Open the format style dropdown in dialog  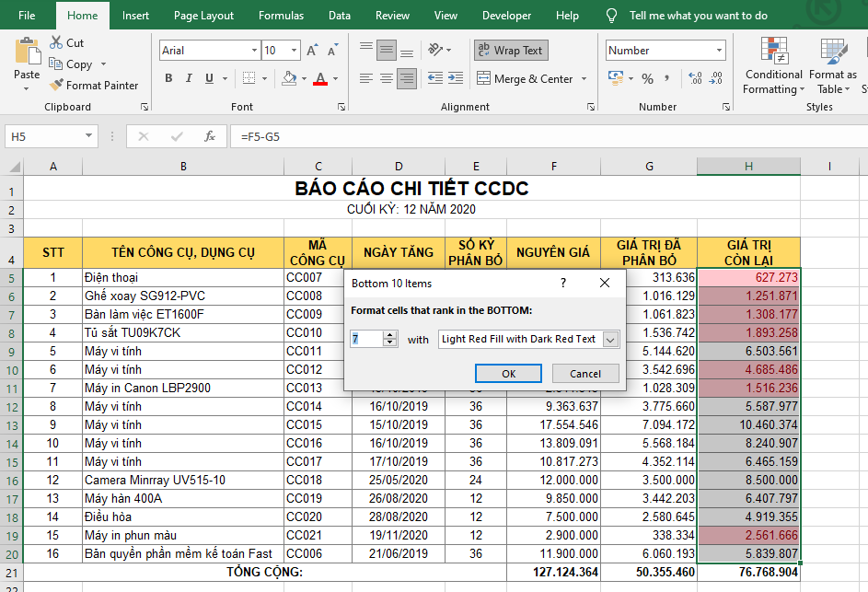(x=609, y=340)
